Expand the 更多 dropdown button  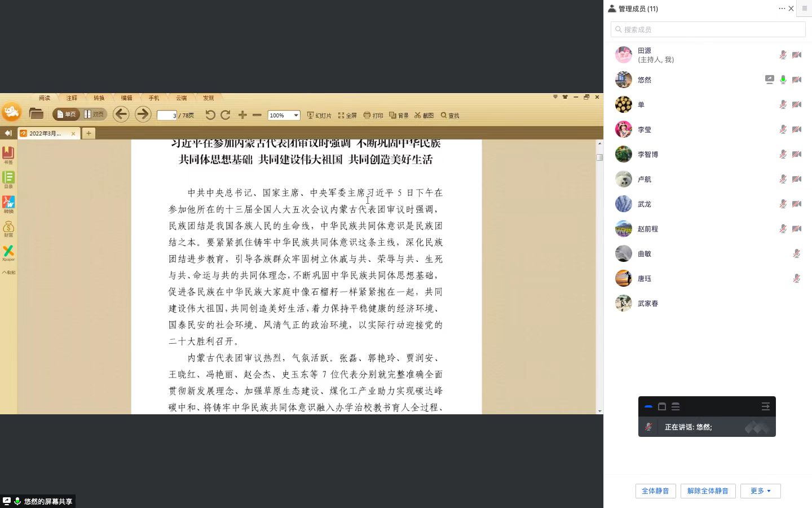tap(760, 491)
